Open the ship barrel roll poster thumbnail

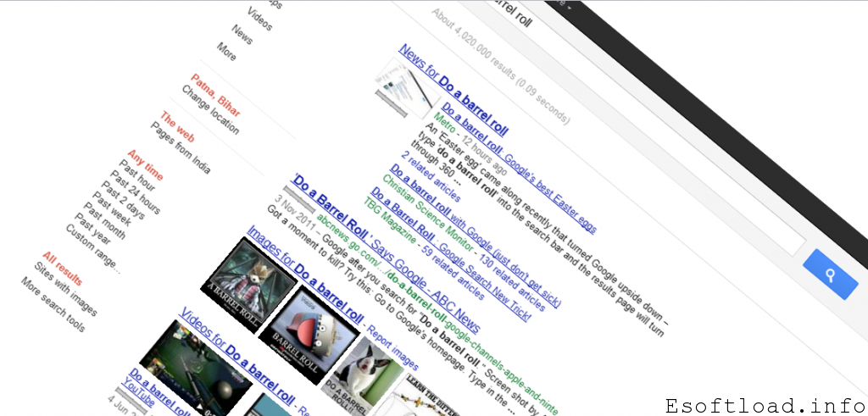[309, 336]
